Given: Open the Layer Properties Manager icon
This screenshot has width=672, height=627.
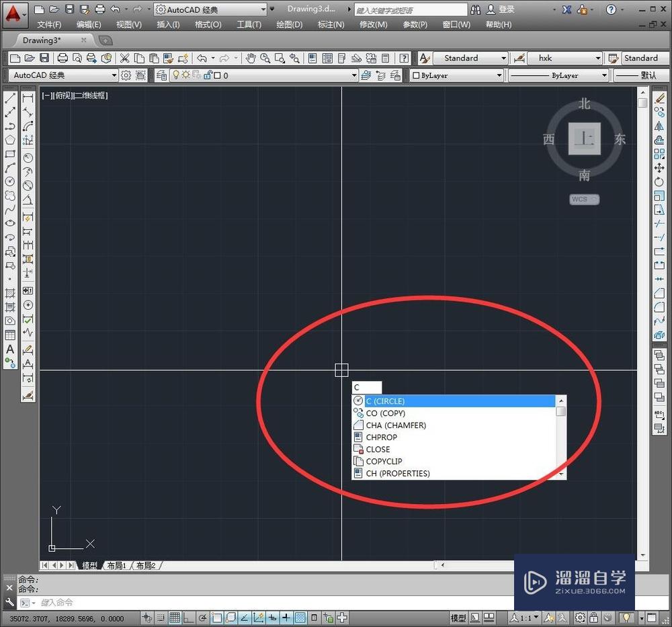Looking at the screenshot, I should tap(163, 75).
